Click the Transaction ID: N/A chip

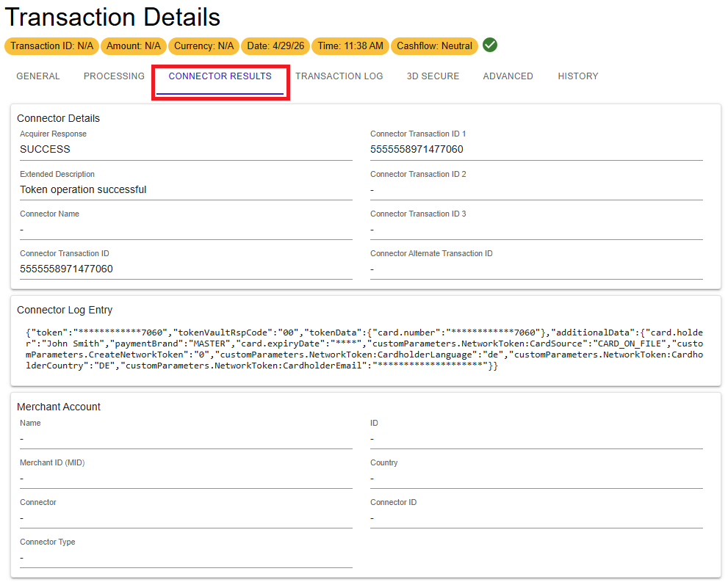click(x=52, y=46)
